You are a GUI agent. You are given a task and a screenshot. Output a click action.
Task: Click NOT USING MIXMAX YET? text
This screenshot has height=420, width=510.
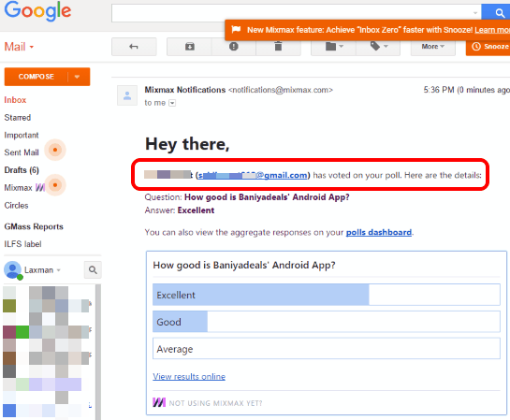[215, 403]
